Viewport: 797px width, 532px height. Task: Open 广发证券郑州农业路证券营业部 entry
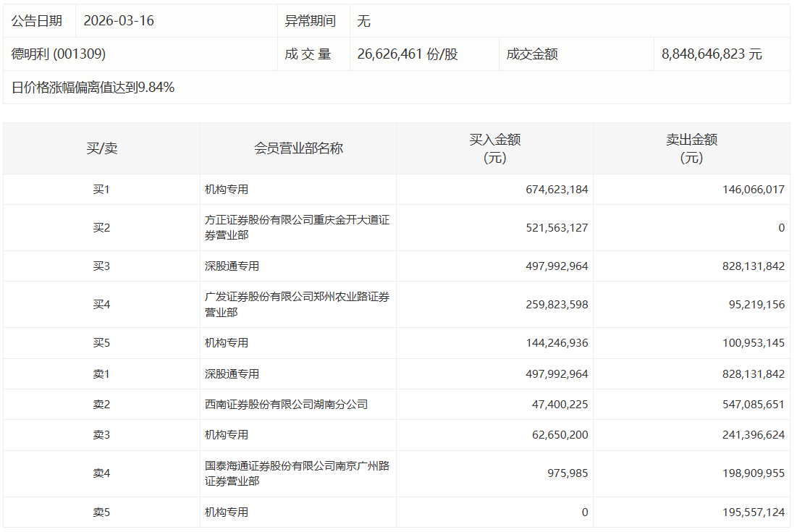click(297, 304)
